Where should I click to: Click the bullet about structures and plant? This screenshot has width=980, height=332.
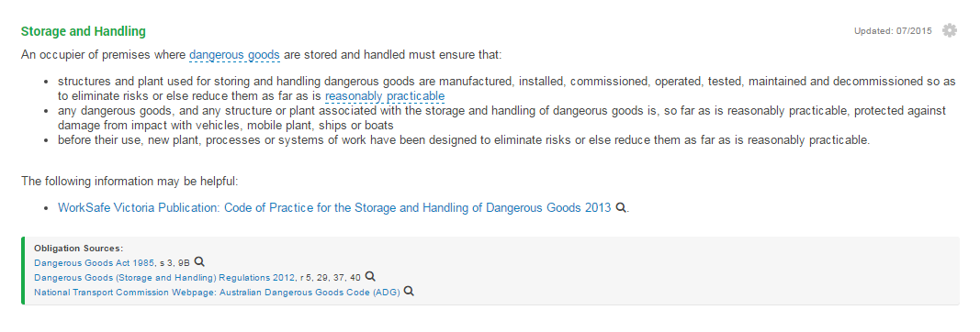pyautogui.click(x=507, y=89)
